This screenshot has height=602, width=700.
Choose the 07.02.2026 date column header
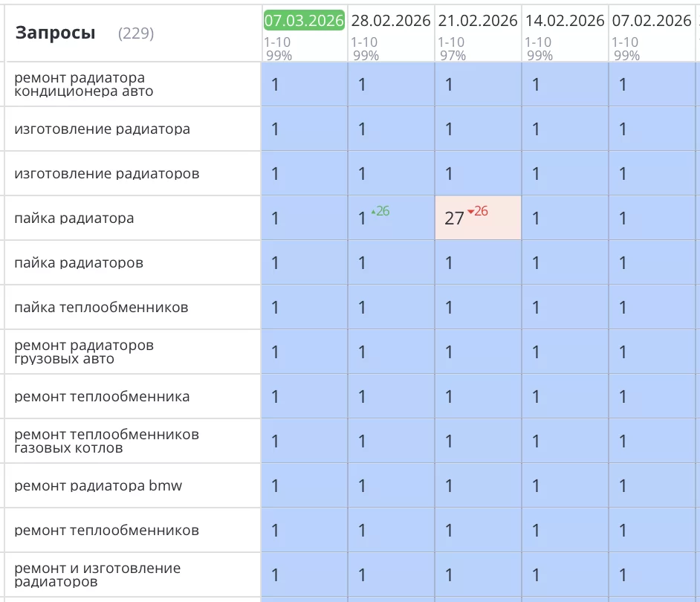[652, 21]
